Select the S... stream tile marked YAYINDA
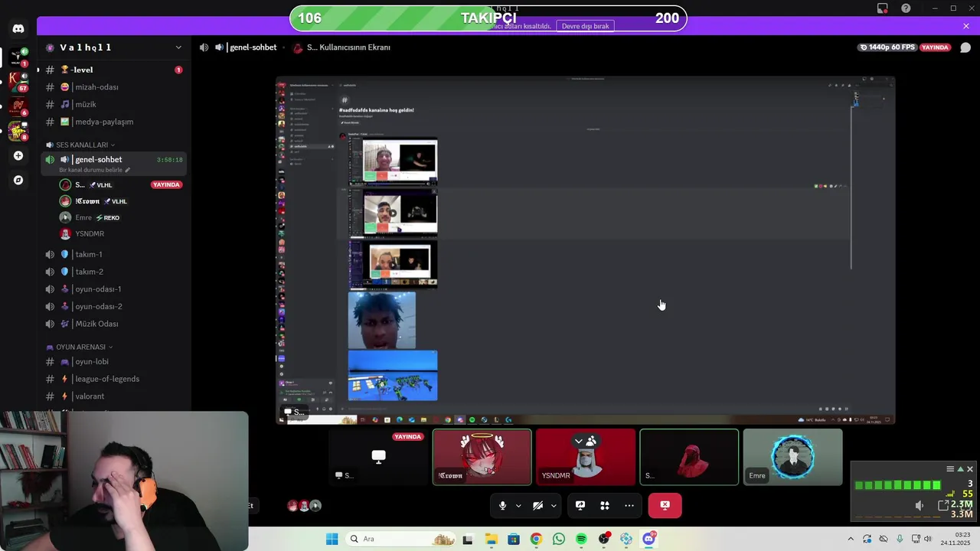 378,457
